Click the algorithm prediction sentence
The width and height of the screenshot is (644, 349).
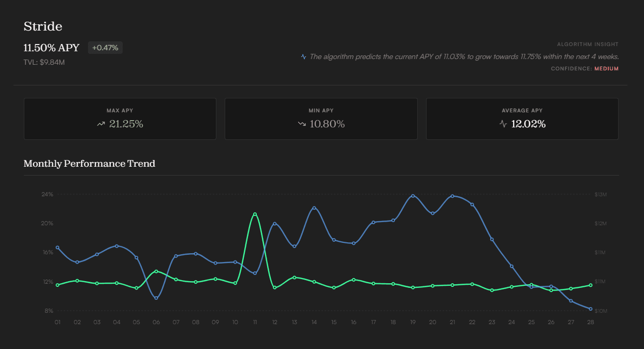pyautogui.click(x=464, y=57)
